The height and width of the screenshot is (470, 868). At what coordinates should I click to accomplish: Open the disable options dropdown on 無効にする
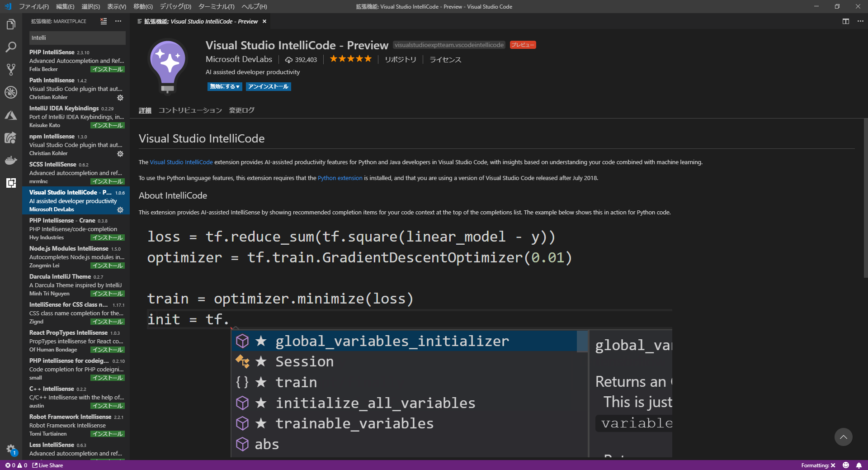(x=238, y=86)
